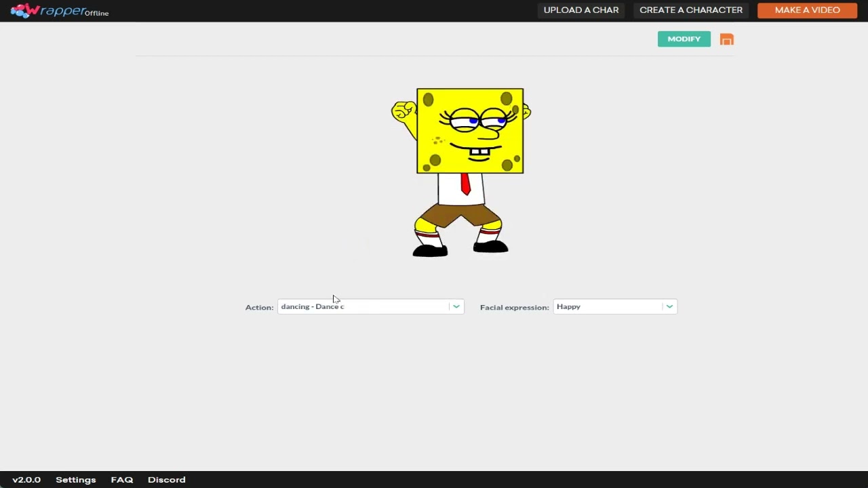This screenshot has height=488, width=868.
Task: Open the FAQ footer link
Action: [122, 480]
